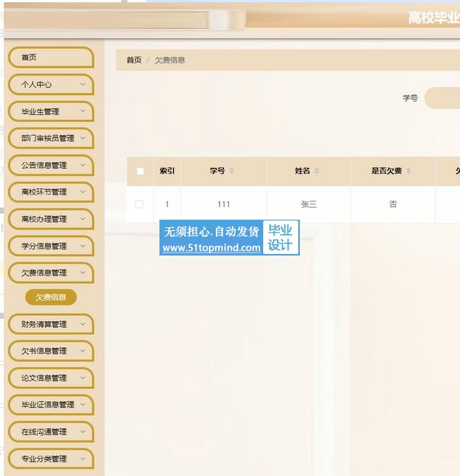Open the 离校办理管理 menu
This screenshot has width=460, height=476.
click(x=50, y=219)
